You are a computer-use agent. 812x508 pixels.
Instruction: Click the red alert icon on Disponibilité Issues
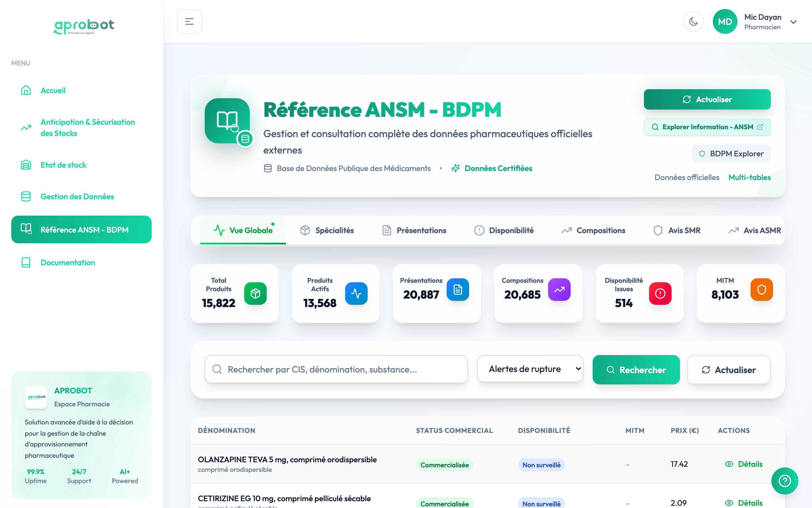pyautogui.click(x=660, y=293)
